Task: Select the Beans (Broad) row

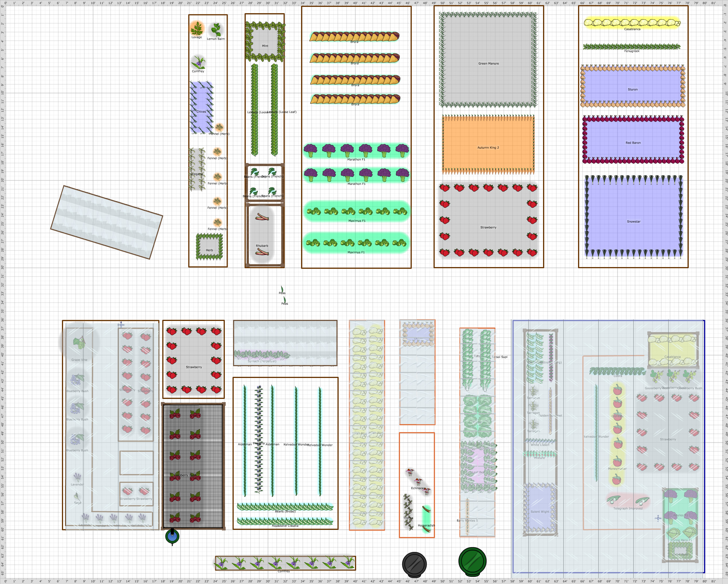Action: (285, 506)
